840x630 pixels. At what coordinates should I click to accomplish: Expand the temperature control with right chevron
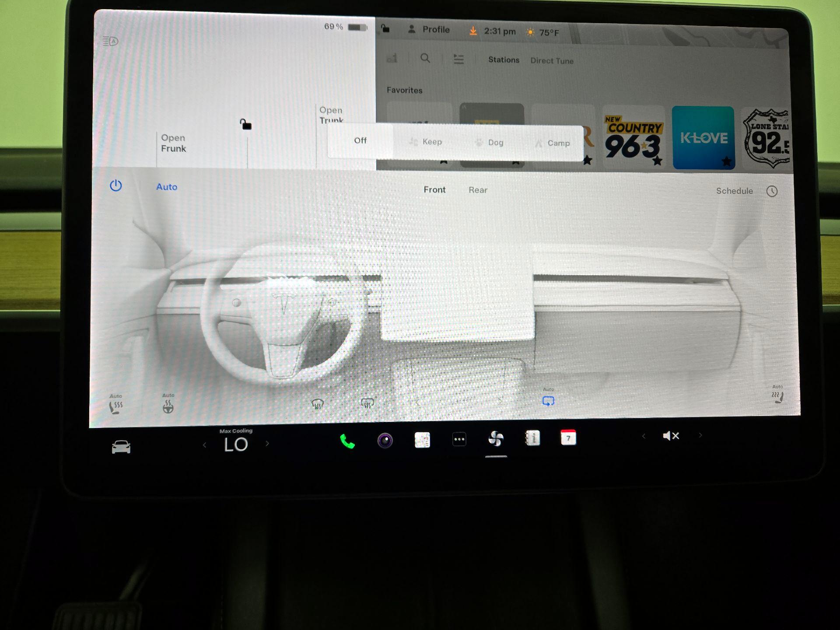[267, 443]
